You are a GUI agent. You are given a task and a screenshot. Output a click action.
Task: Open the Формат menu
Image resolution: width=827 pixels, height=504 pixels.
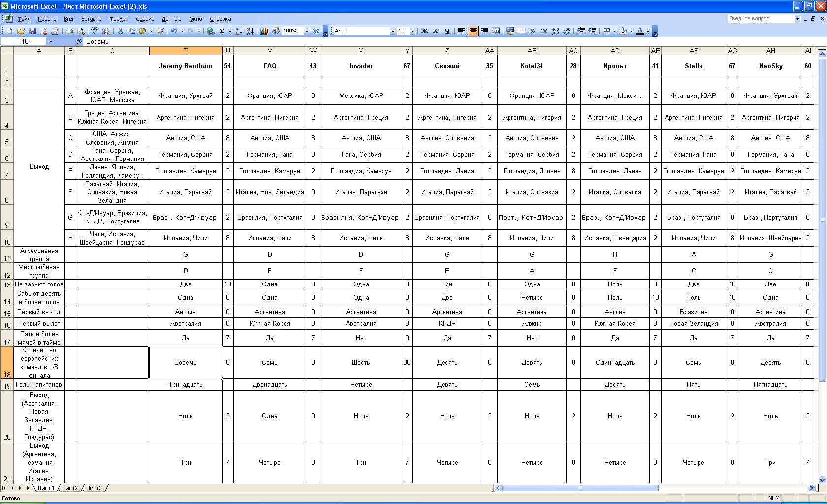click(x=118, y=19)
